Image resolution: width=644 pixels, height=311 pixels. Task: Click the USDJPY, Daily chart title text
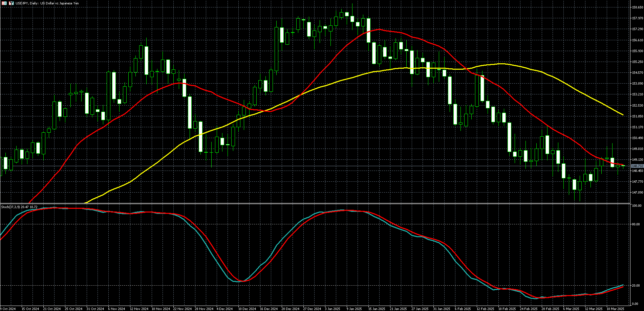coord(47,3)
